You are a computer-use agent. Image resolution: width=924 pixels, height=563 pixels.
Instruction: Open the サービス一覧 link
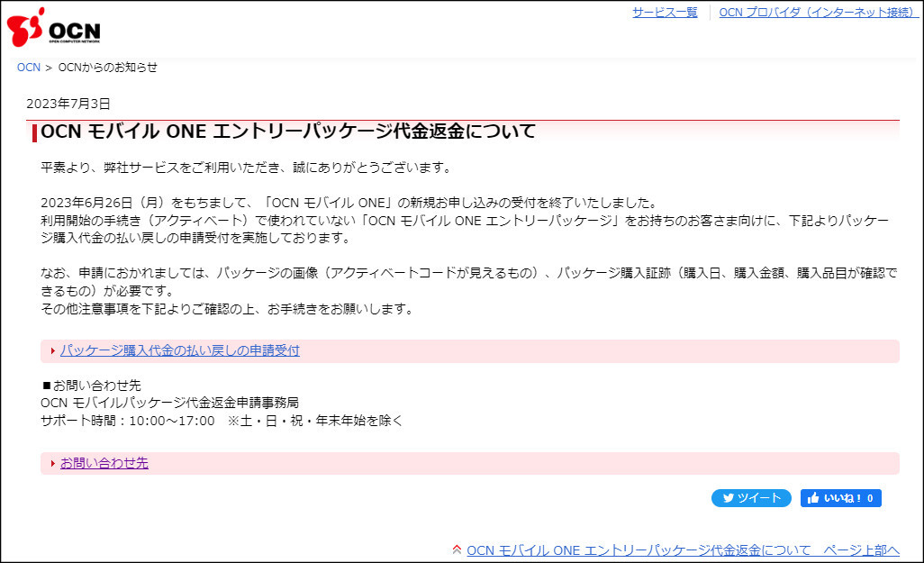point(665,13)
